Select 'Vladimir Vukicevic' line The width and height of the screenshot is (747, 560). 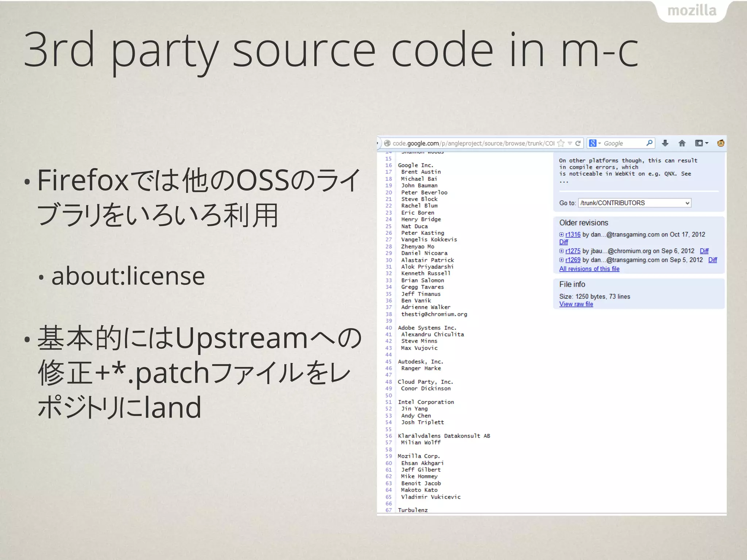point(431,497)
